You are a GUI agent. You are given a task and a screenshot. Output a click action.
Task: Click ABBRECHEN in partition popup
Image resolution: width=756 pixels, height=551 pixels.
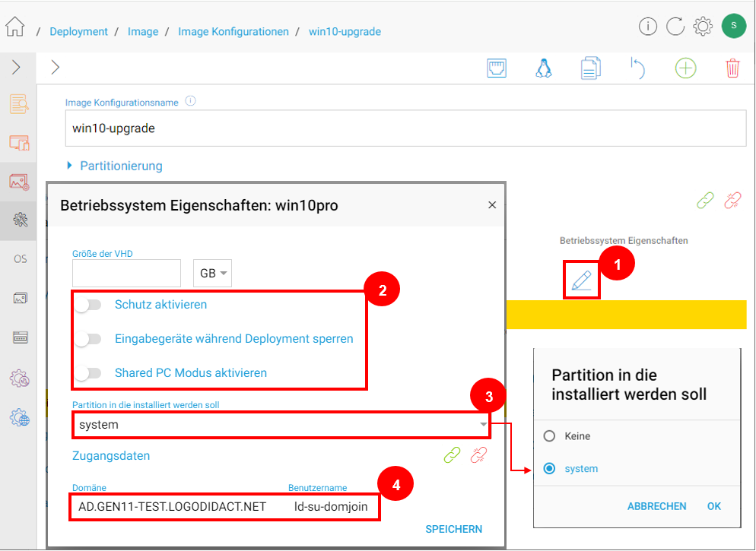656,506
